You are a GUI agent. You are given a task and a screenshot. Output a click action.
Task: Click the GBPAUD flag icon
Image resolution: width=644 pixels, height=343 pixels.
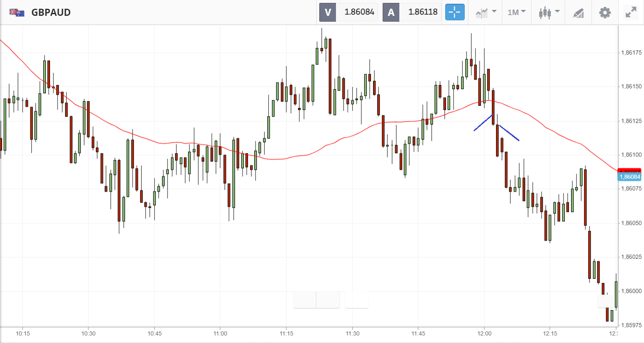pyautogui.click(x=17, y=12)
